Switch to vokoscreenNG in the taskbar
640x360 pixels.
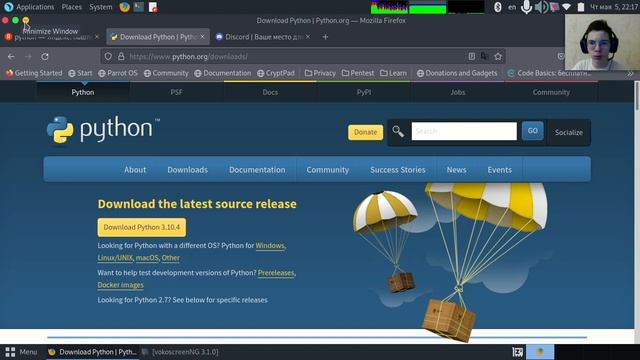[x=180, y=352]
